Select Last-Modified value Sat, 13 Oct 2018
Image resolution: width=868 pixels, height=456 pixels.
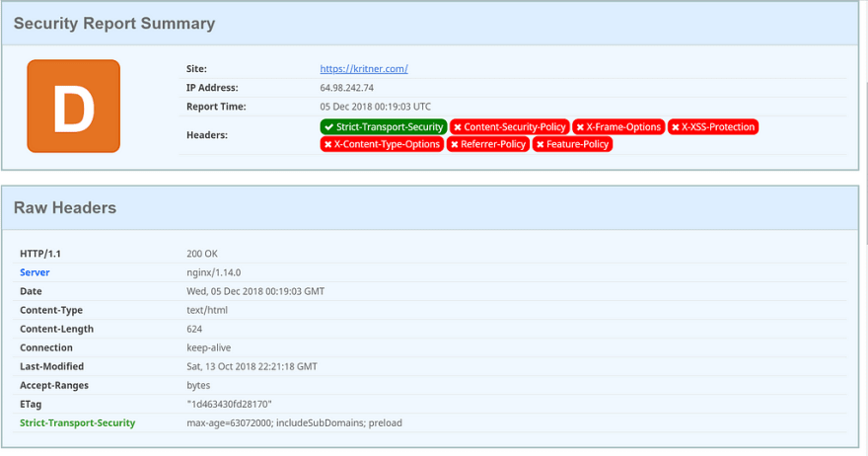(x=252, y=366)
